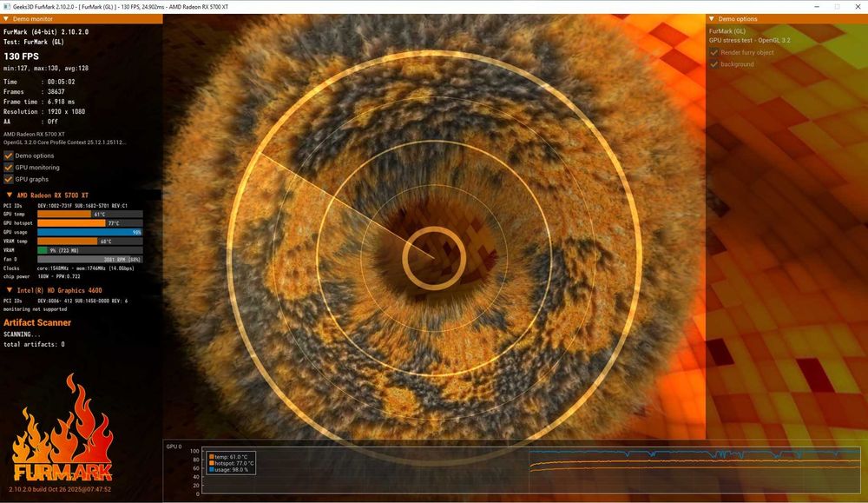
Task: Click the fan 0 RPM bar
Action: click(89, 259)
